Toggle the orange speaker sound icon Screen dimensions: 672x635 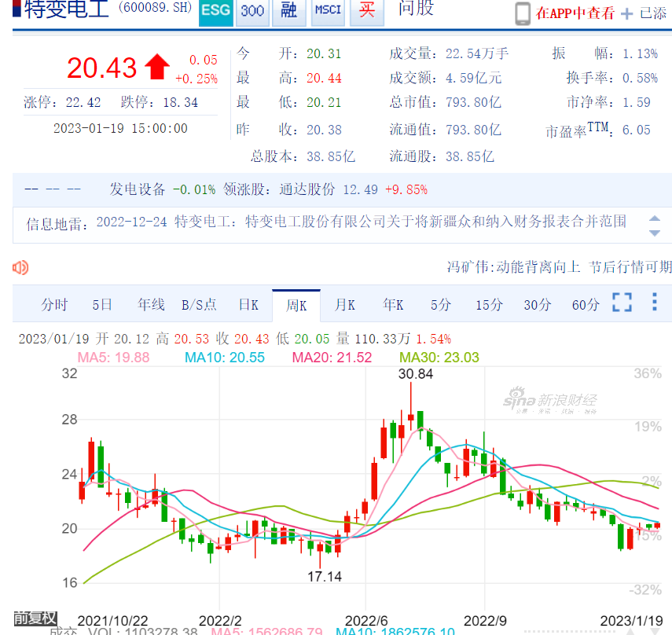20,268
